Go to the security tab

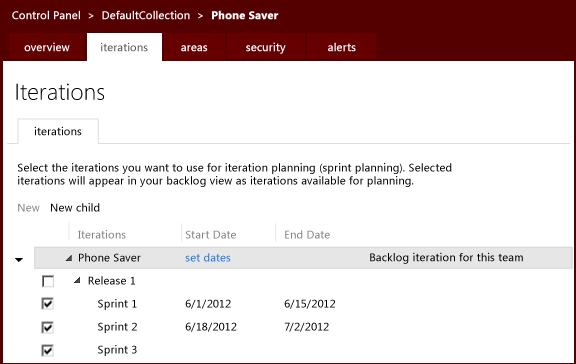266,47
